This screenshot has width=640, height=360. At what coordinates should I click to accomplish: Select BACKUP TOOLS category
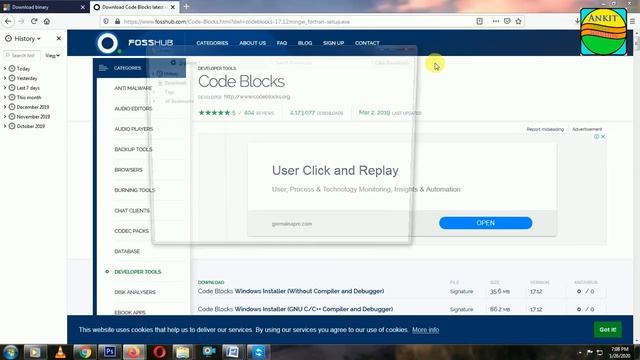[x=133, y=149]
